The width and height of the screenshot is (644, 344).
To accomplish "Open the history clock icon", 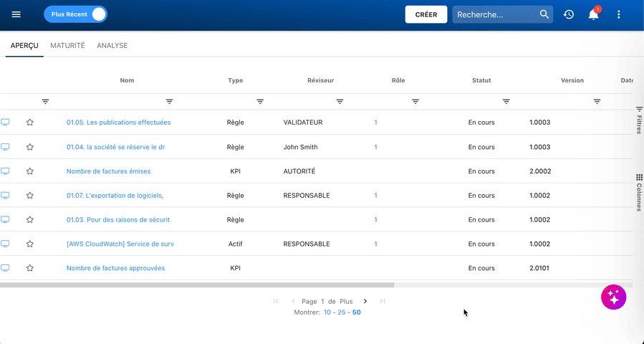I will coord(569,14).
